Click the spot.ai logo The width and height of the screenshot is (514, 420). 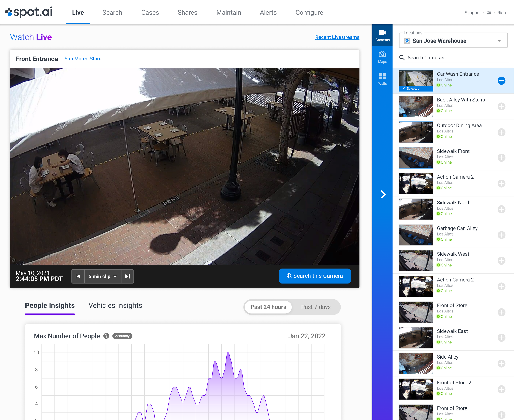[29, 12]
